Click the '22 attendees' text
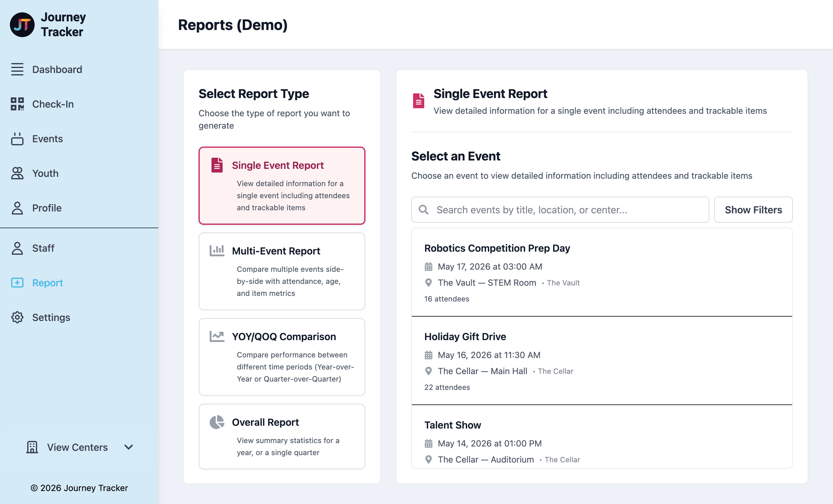833x504 pixels. tap(447, 387)
